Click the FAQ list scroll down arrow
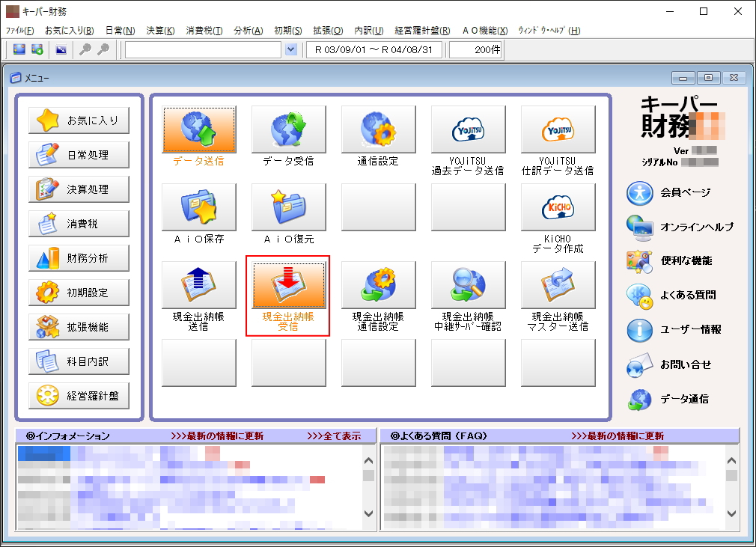The image size is (756, 547). coord(731,513)
